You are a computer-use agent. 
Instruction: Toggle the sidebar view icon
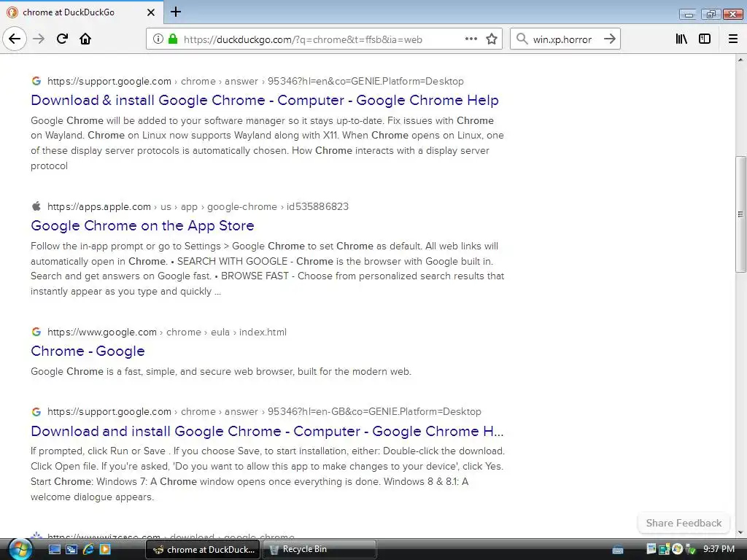tap(705, 39)
